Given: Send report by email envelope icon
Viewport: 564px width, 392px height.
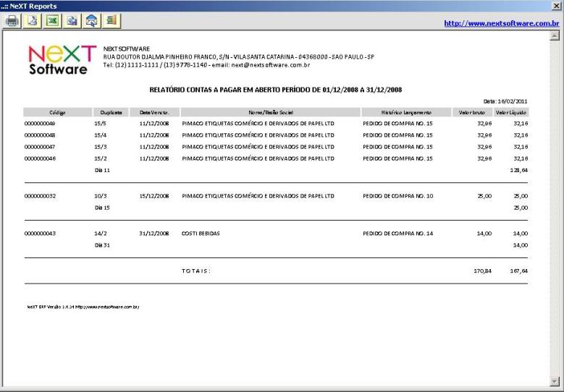Looking at the screenshot, I should pos(92,21).
